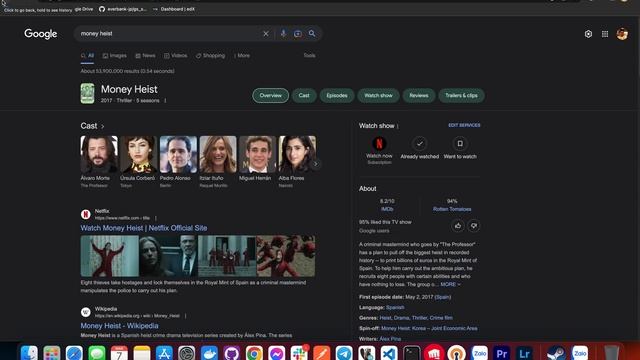Go to the Google logo homepage
The image size is (640, 360).
coord(40,34)
